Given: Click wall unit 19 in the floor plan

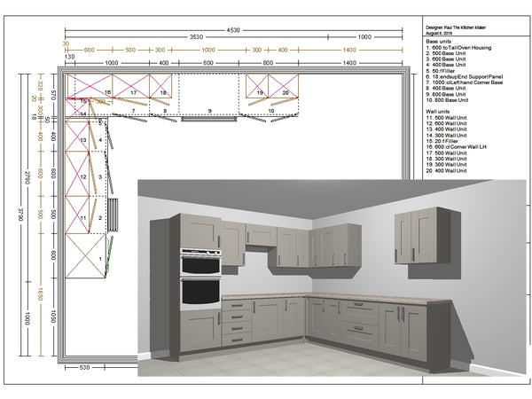Looking at the screenshot, I should coord(258,91).
